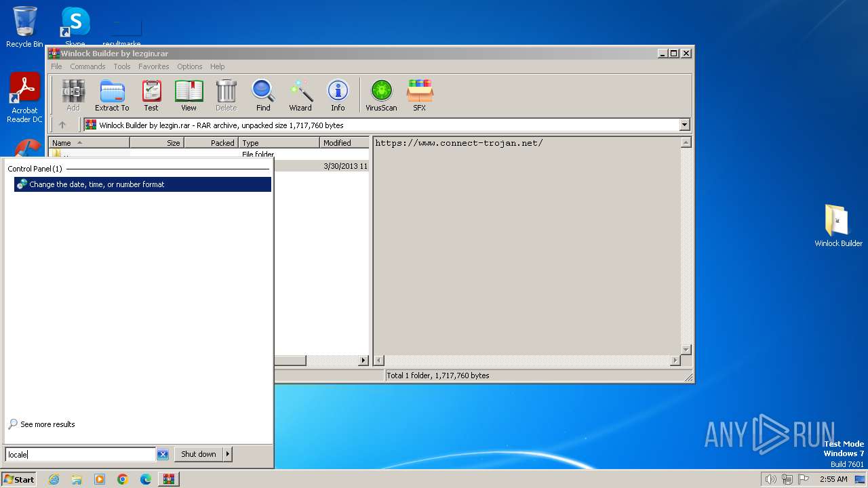Sort the file list by Type column
Viewport: 868px width, 488px height.
click(x=279, y=143)
